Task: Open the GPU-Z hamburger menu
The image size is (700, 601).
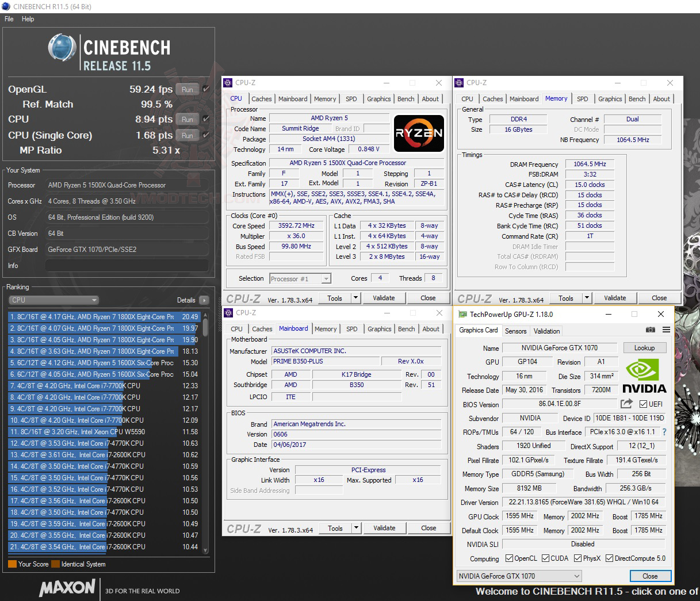Action: pyautogui.click(x=667, y=330)
